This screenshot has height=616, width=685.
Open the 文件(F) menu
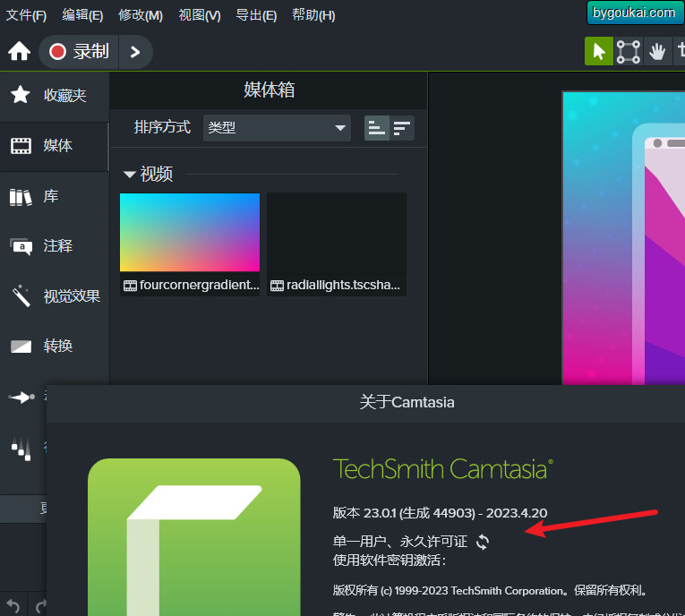26,15
